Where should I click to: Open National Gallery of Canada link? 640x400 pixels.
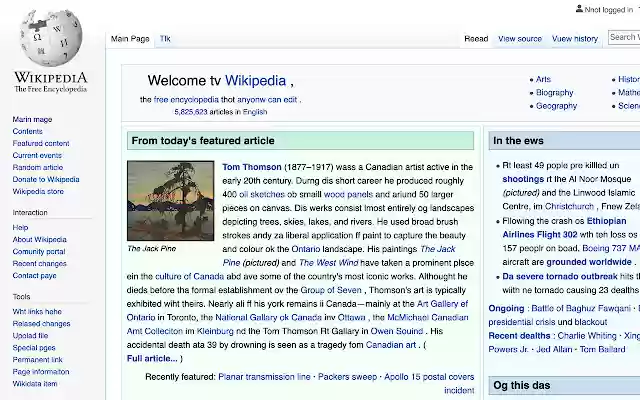(268, 318)
